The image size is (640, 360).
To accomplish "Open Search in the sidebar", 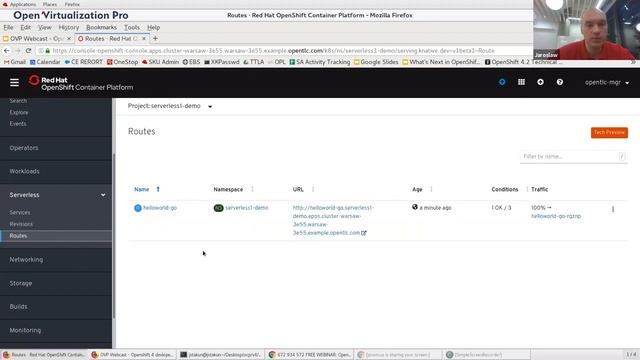I will pyautogui.click(x=18, y=101).
